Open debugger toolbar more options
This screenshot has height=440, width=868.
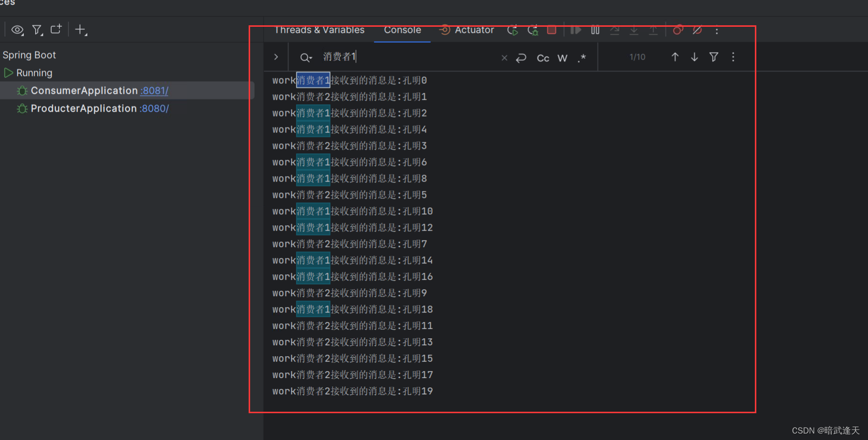717,30
